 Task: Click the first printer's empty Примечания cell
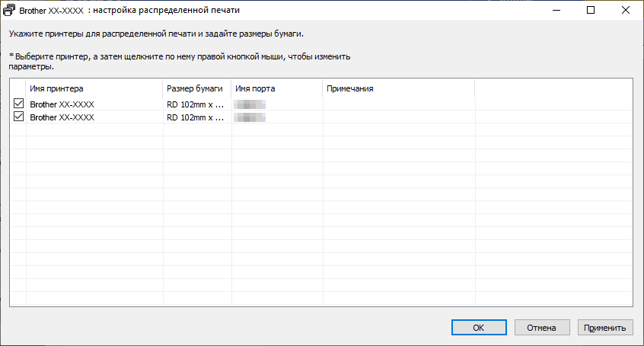(397, 104)
